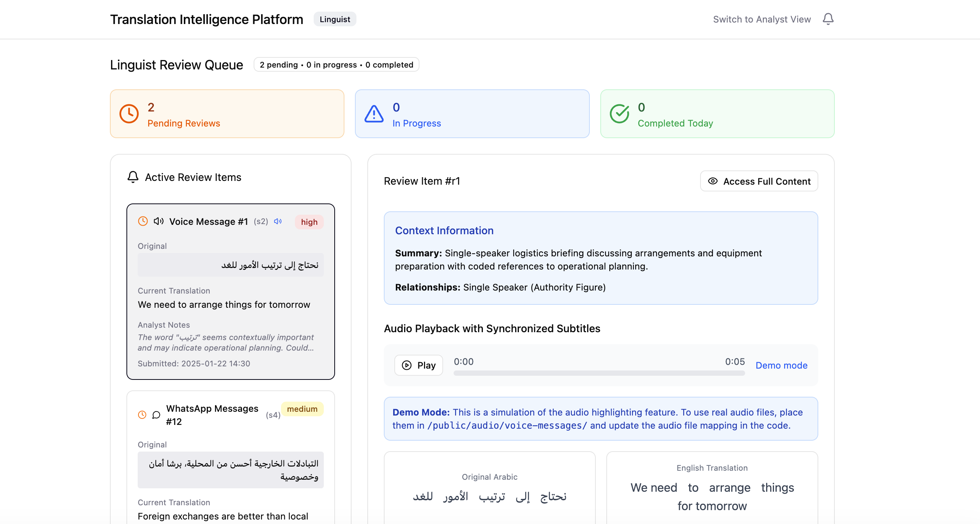Click the Linguist Review Queue heading
The height and width of the screenshot is (524, 980).
[x=176, y=65]
